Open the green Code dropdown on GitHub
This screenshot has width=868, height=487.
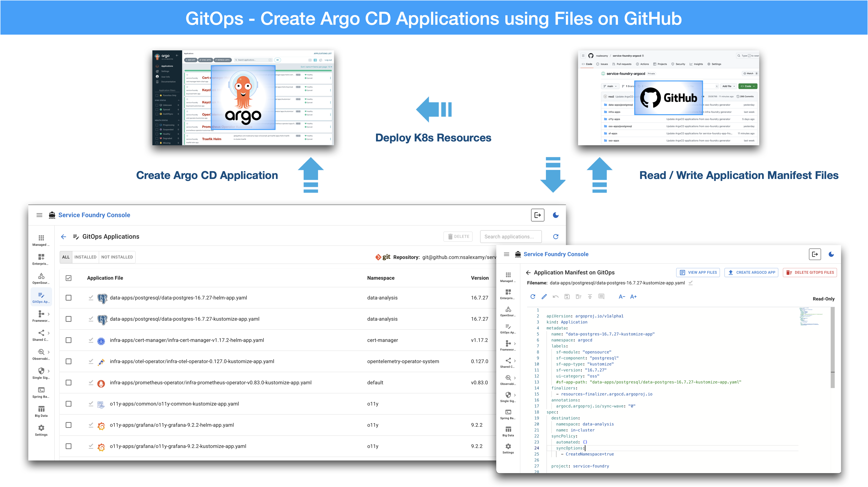tap(748, 86)
